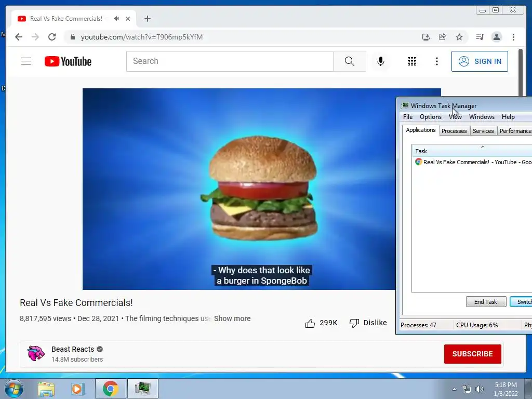The height and width of the screenshot is (399, 532).
Task: Close the Real Vs Fake Commercials tab
Action: tap(128, 19)
